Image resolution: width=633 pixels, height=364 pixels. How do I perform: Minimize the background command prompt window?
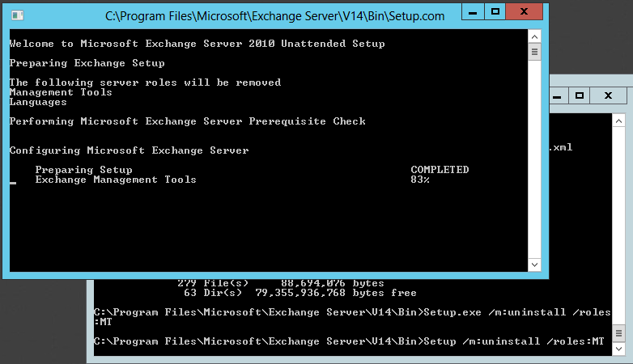tap(557, 95)
